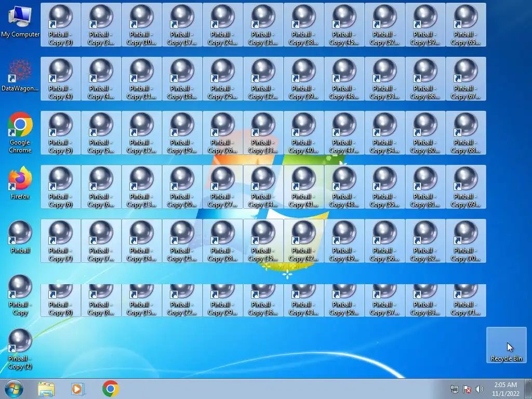This screenshot has width=532, height=399.
Task: Select the Pinball - Copy shortcut without number
Action: click(20, 295)
